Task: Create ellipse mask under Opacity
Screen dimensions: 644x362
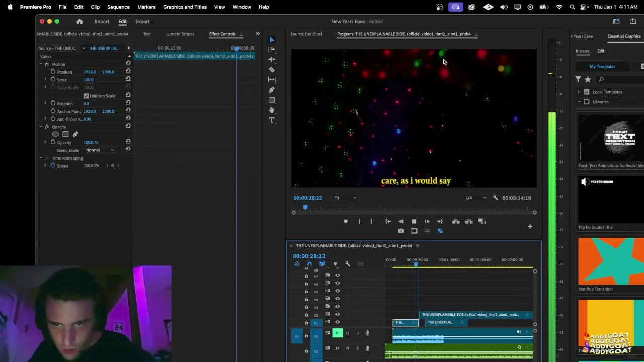Action: pos(55,134)
